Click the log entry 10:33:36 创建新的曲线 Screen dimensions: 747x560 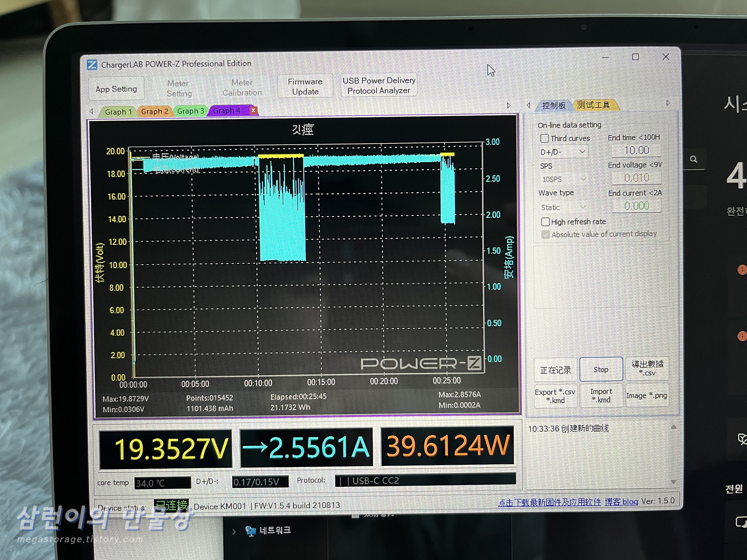point(568,429)
